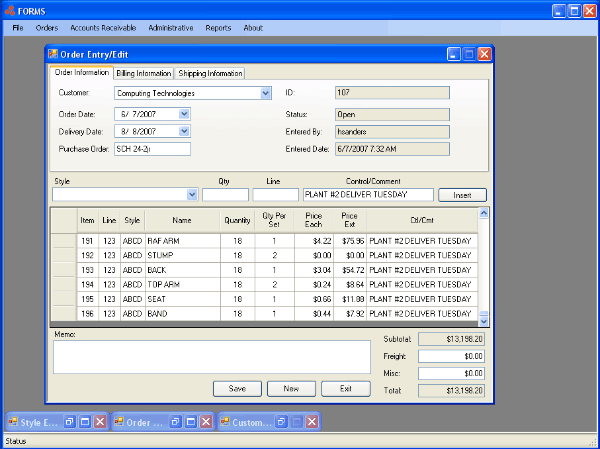Click the Qty input field
Screen dimensions: 600x449
tap(225, 195)
